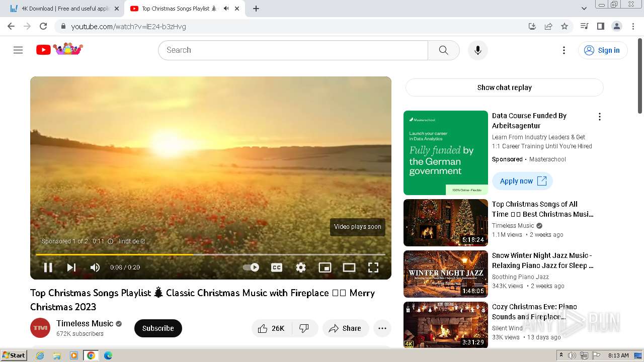Launch Internet Explorer from taskbar
The image size is (644, 362).
click(40, 355)
